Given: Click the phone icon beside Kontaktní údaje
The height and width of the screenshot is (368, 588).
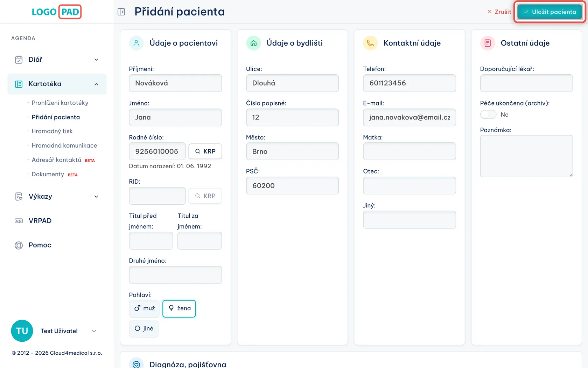Looking at the screenshot, I should [370, 43].
